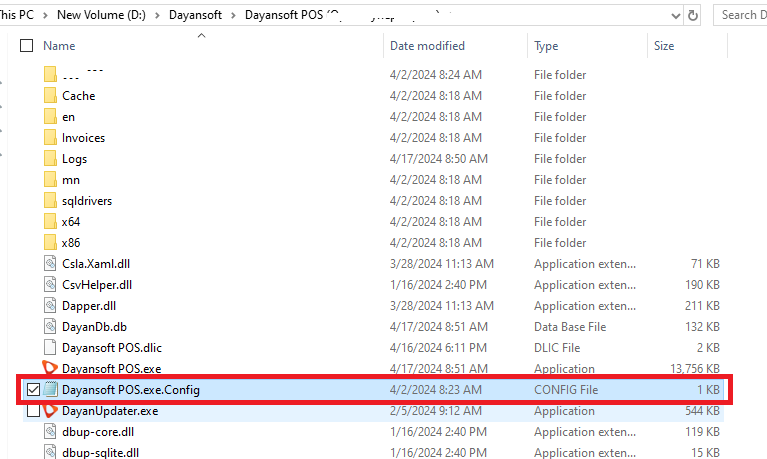The height and width of the screenshot is (459, 767).
Task: Select CsvHelper.dll file name
Action: pos(97,285)
